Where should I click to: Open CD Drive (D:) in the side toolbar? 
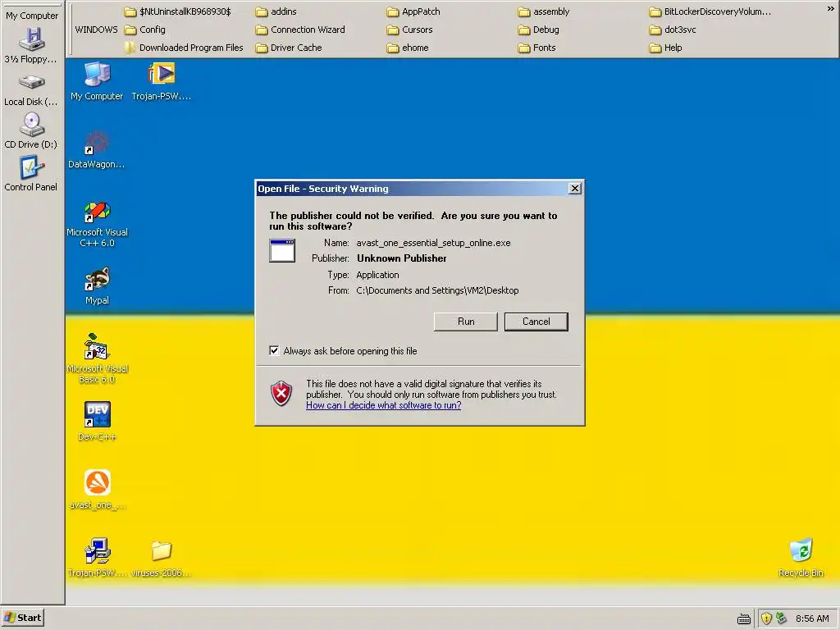[x=32, y=131]
